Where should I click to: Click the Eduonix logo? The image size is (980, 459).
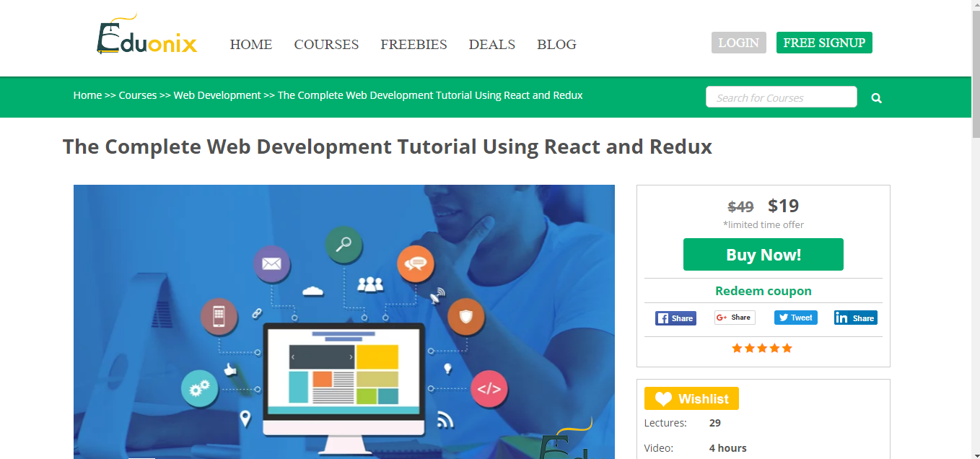[x=146, y=35]
